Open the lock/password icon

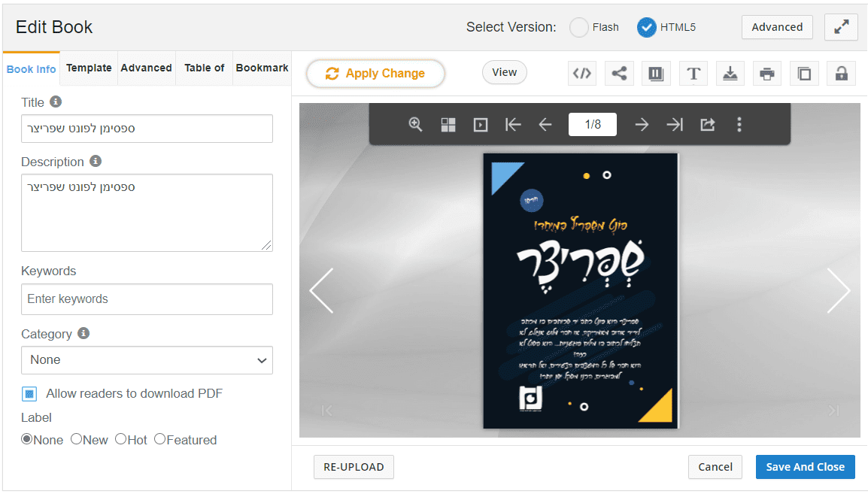pos(842,73)
